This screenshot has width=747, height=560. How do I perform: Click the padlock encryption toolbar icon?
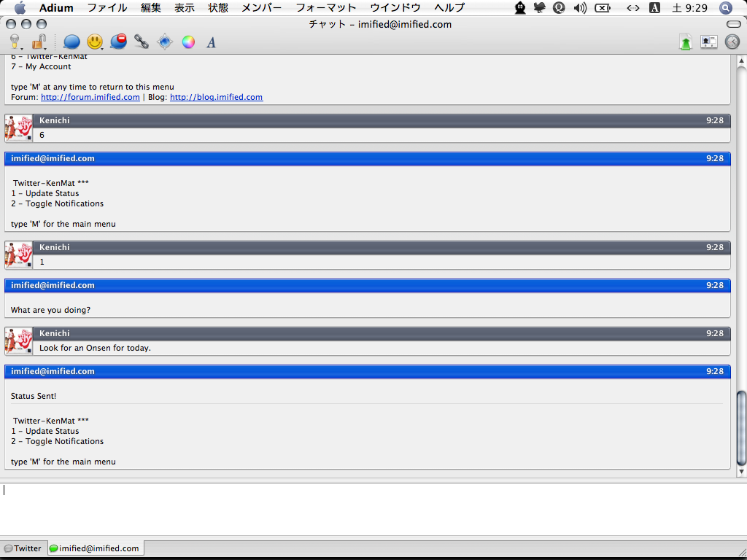pyautogui.click(x=39, y=42)
